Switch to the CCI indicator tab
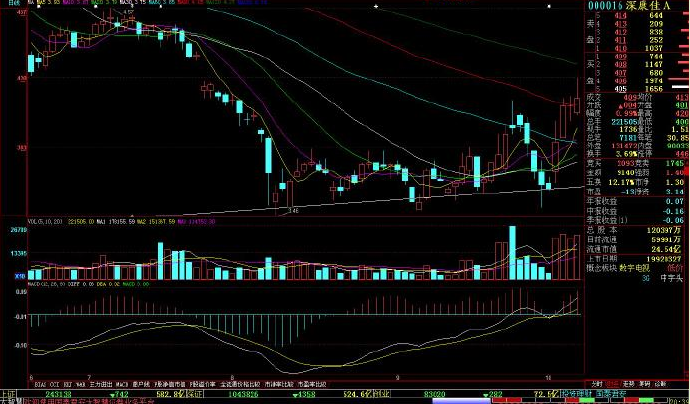The width and height of the screenshot is (690, 404). 55,384
